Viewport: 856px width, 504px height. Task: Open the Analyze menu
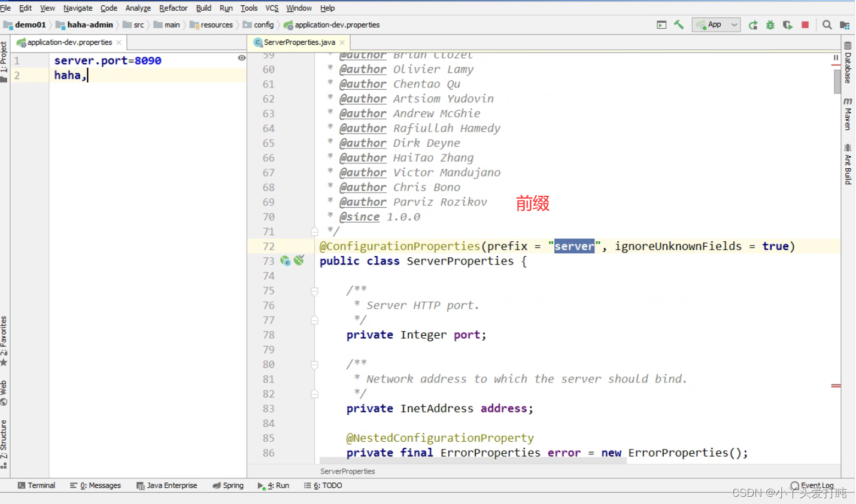(138, 8)
